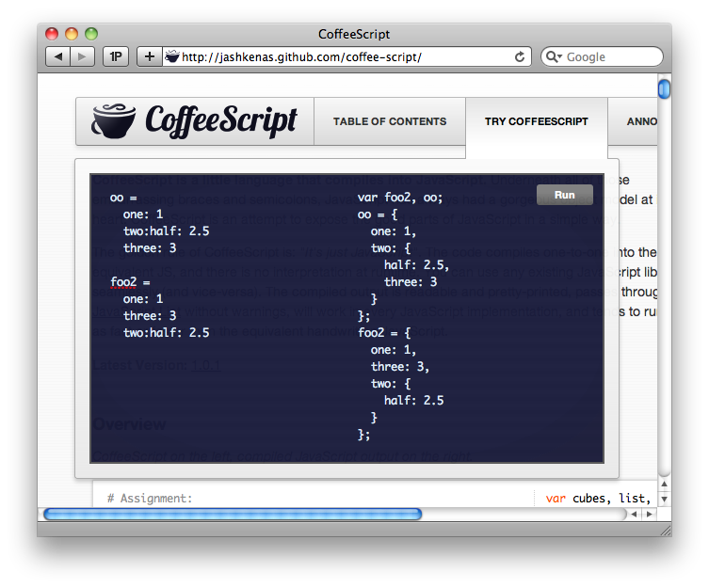Screen dimensions: 709x588
Task: Open the 1Password toolbar button
Action: click(x=116, y=56)
